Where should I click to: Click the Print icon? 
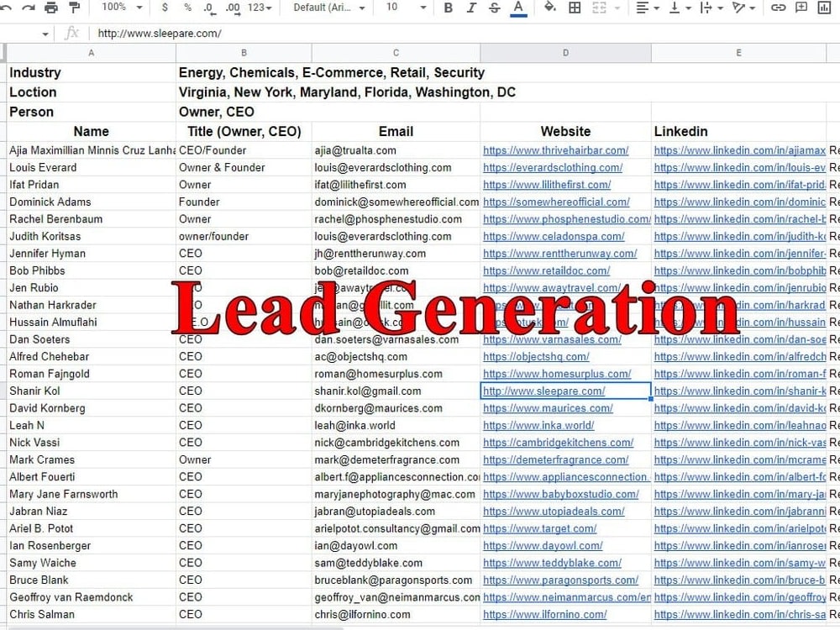52,8
